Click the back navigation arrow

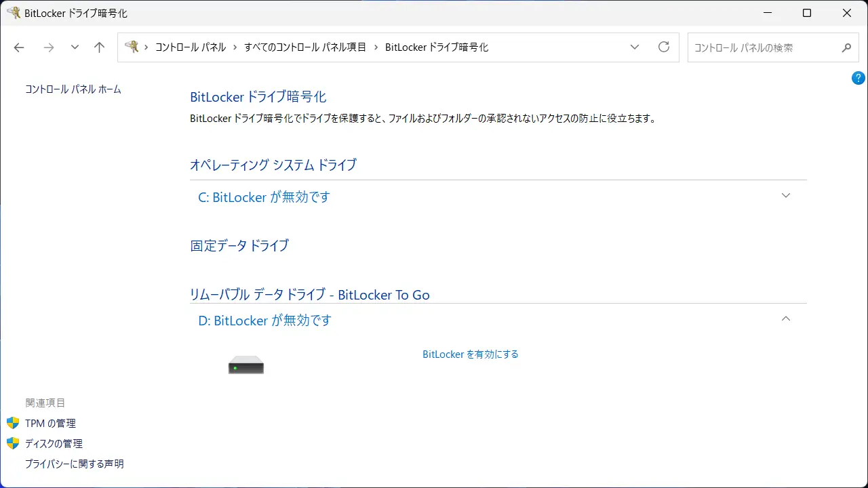(x=19, y=47)
